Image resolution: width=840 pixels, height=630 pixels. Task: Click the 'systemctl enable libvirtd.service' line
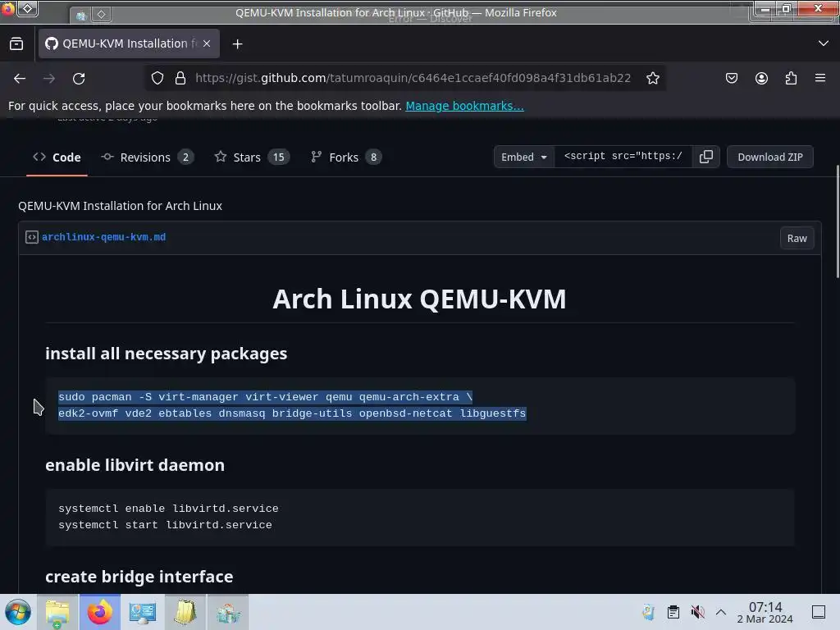pos(168,509)
